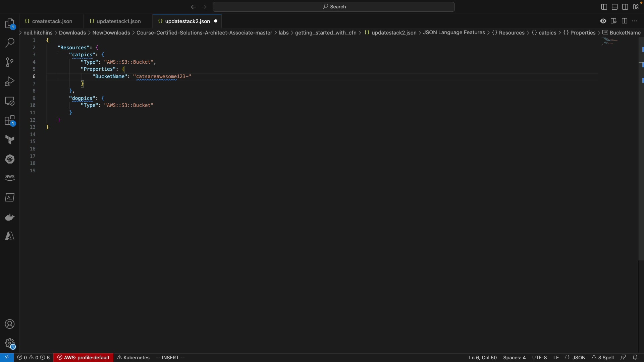Toggle the bottom panel layout button

pos(615,7)
